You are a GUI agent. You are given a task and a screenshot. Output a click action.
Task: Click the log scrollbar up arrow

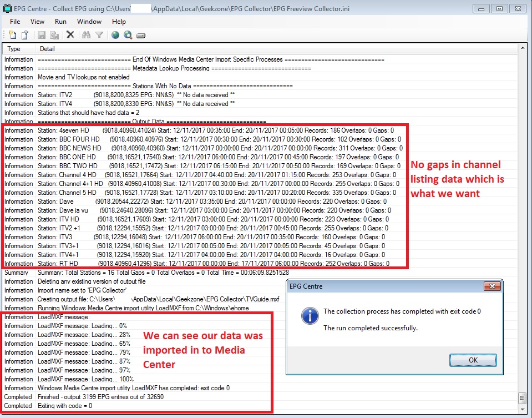coord(522,49)
